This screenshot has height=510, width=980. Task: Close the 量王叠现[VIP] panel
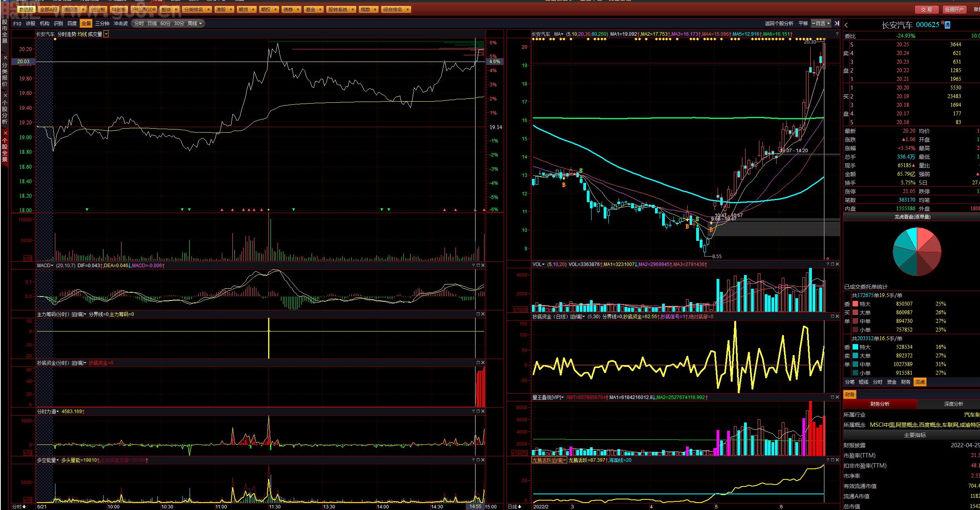(837, 397)
